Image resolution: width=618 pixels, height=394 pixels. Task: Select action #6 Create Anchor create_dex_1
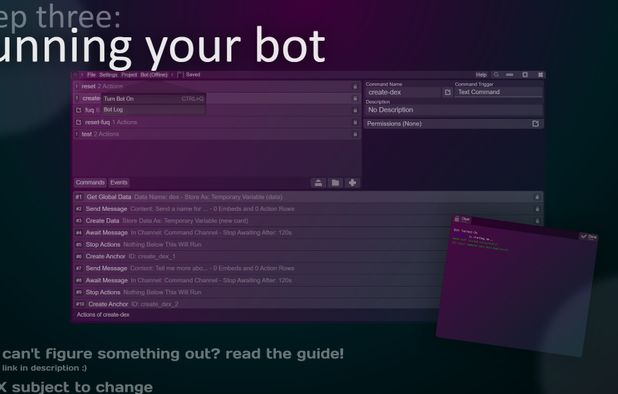(259, 256)
